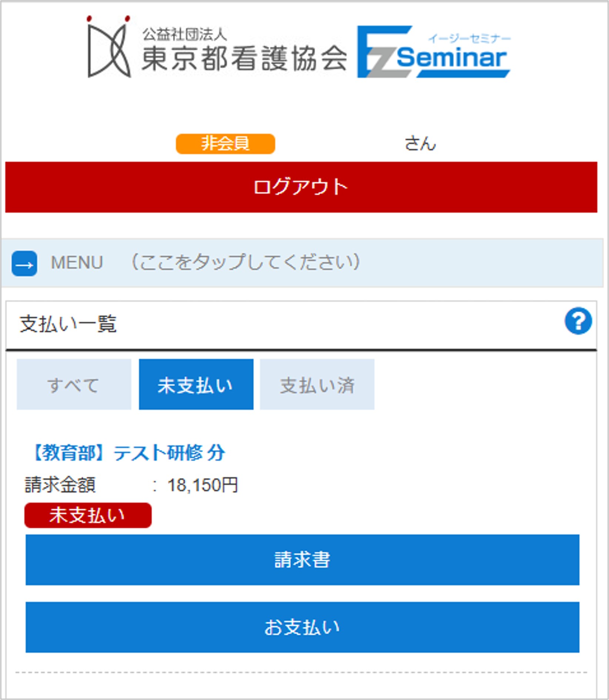609x700 pixels.
Task: Click the 東京都看護協会 title text
Action: pyautogui.click(x=244, y=59)
